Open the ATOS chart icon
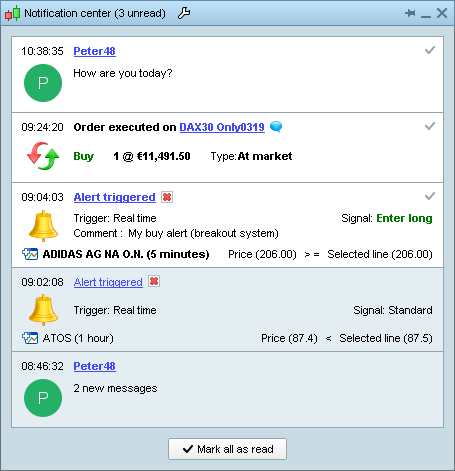Screen dimensions: 455x471 pos(30,338)
